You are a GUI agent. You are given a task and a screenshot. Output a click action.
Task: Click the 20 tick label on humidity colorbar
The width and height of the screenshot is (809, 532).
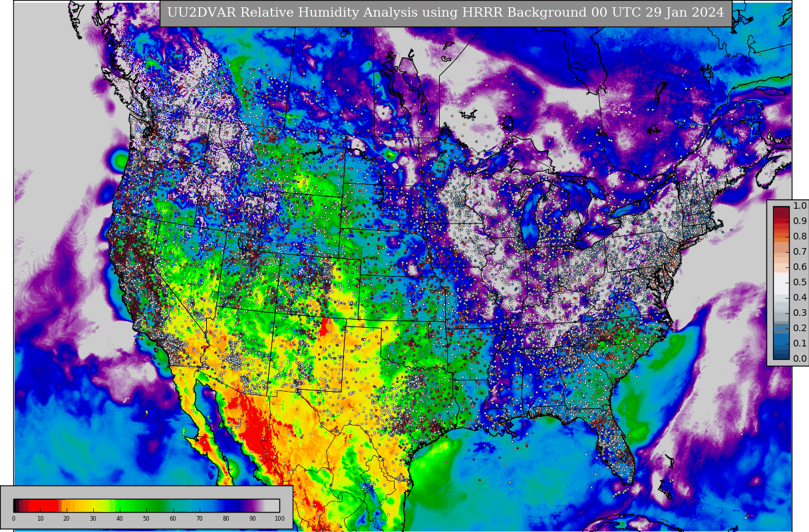67,519
